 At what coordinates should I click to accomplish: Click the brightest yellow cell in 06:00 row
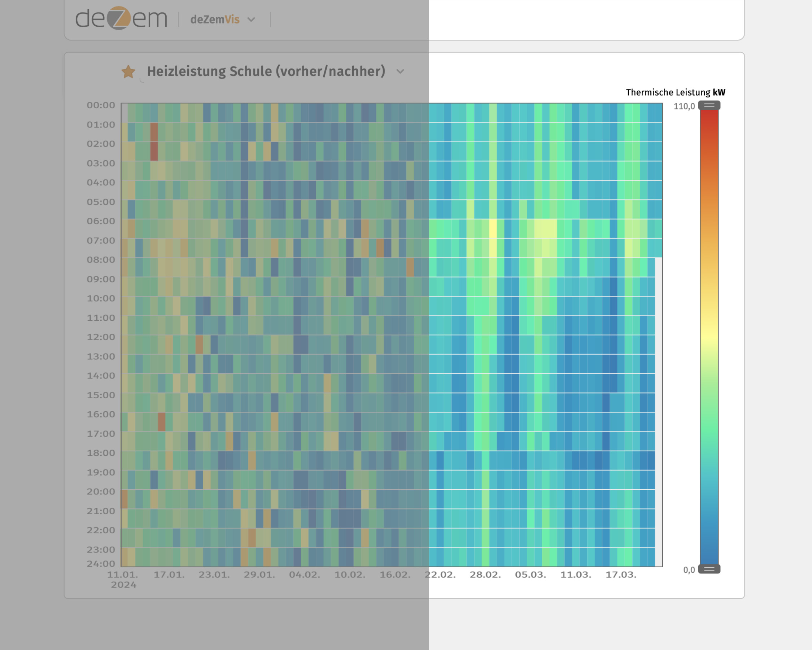pyautogui.click(x=493, y=228)
